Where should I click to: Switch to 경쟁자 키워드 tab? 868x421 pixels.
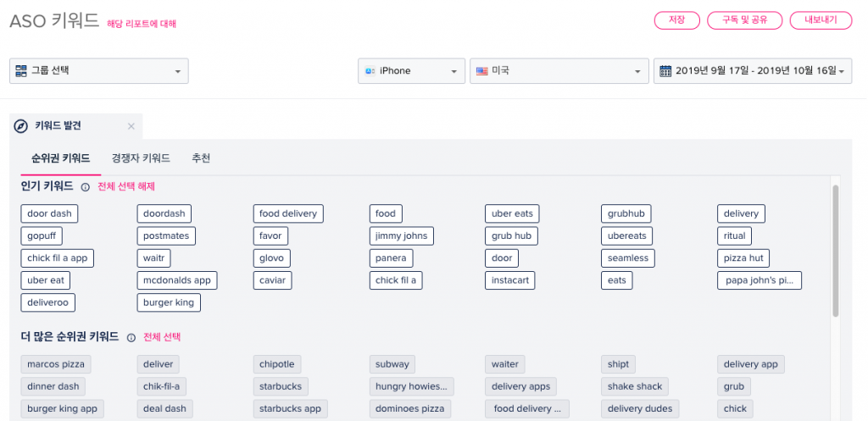[141, 158]
